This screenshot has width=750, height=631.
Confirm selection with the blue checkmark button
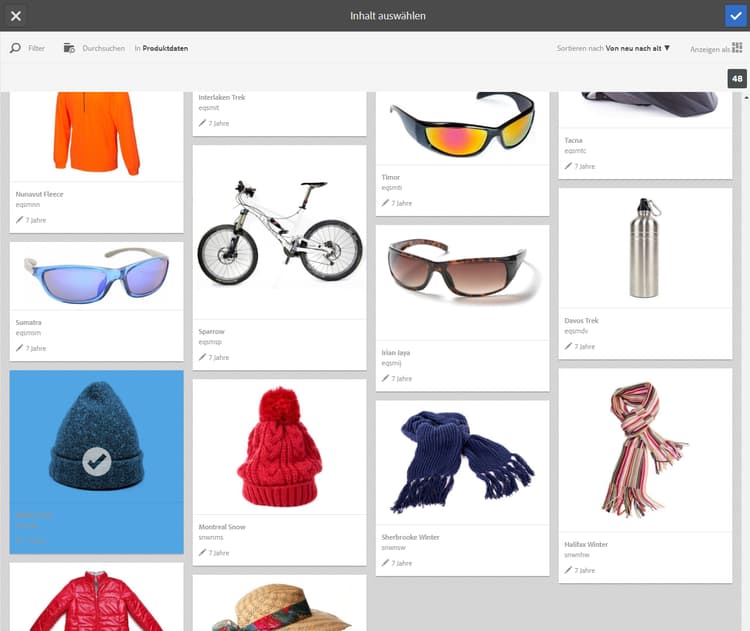click(x=736, y=16)
